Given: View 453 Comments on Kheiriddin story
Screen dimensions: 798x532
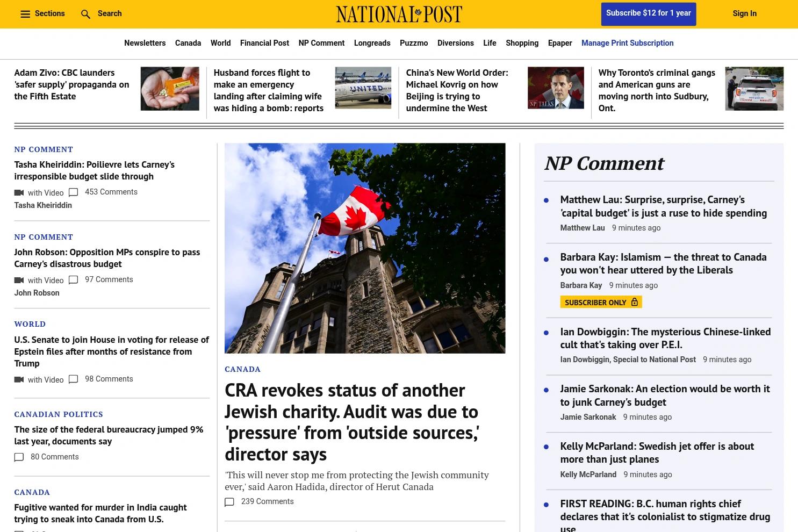Looking at the screenshot, I should point(111,192).
